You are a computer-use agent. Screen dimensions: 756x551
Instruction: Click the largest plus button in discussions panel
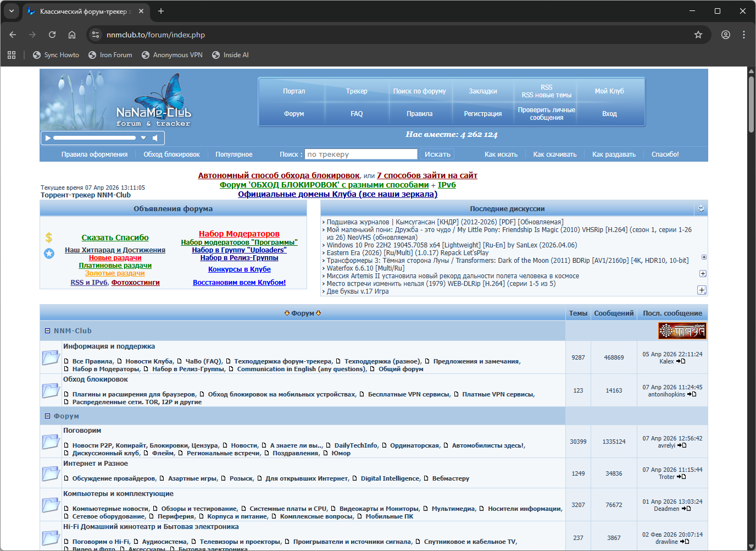pos(702,290)
